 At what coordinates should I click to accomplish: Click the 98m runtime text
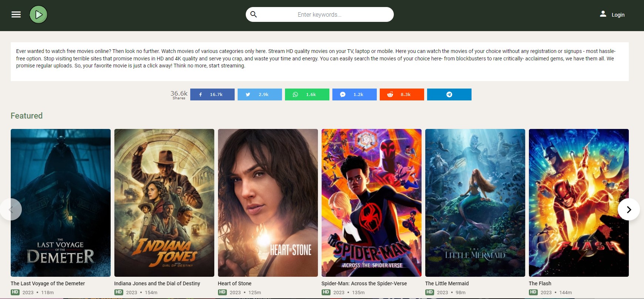[460, 292]
